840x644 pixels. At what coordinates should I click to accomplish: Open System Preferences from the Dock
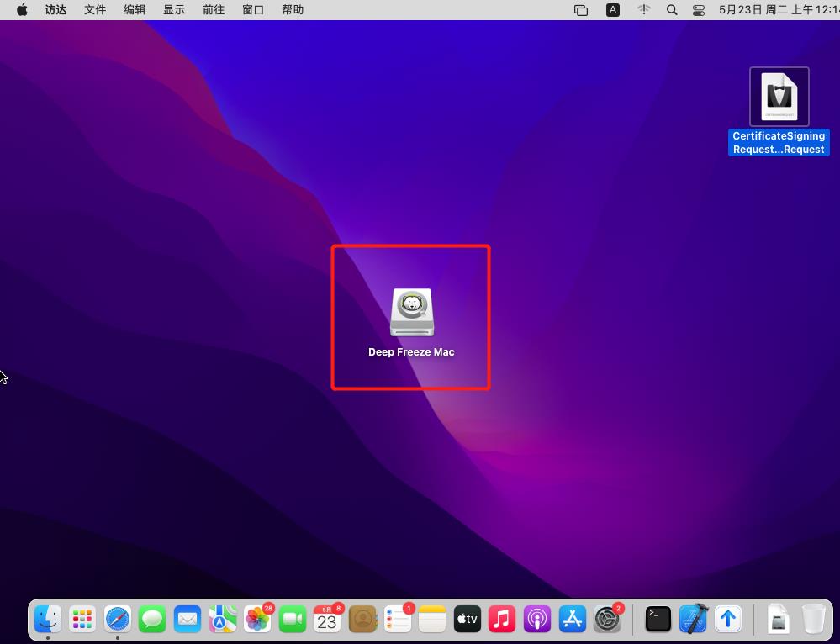[607, 620]
